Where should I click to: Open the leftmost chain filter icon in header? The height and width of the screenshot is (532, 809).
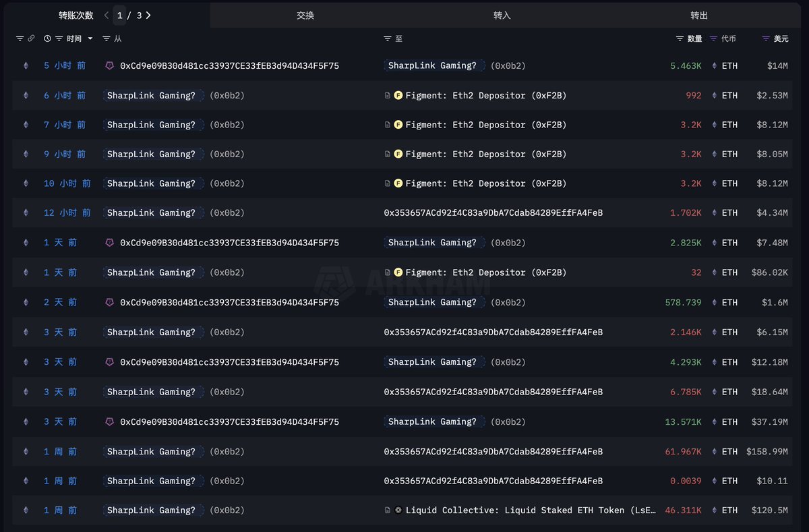(20, 39)
